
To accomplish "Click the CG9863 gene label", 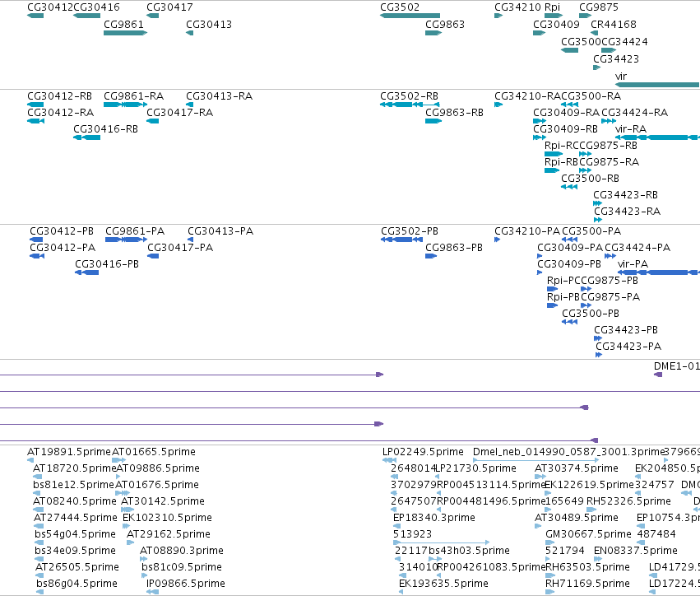I will 445,25.
